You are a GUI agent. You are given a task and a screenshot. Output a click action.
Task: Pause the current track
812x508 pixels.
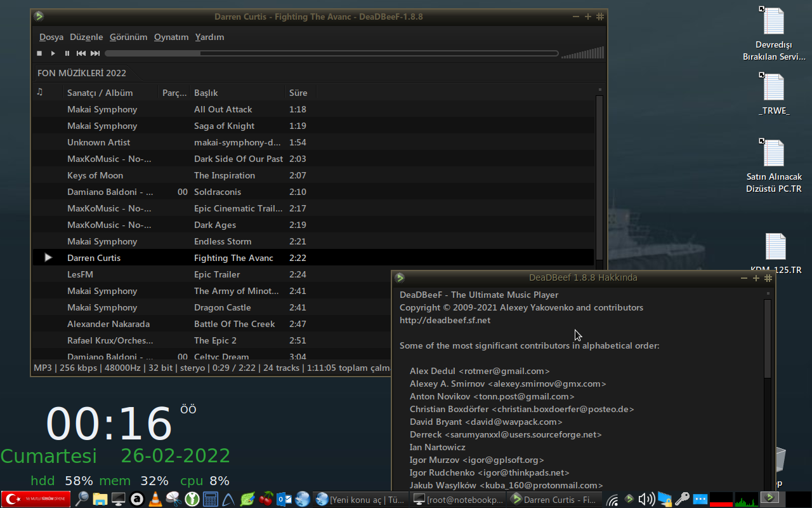click(67, 54)
